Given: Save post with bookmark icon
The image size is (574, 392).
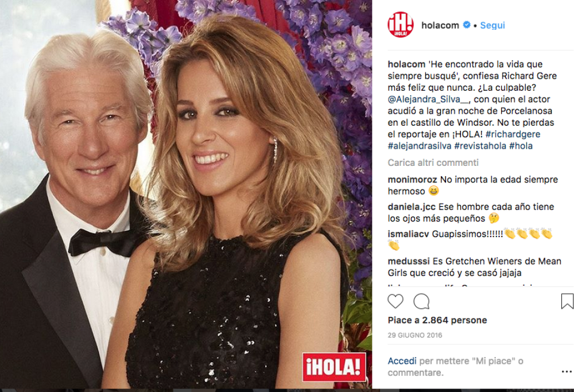Looking at the screenshot, I should click(x=567, y=301).
